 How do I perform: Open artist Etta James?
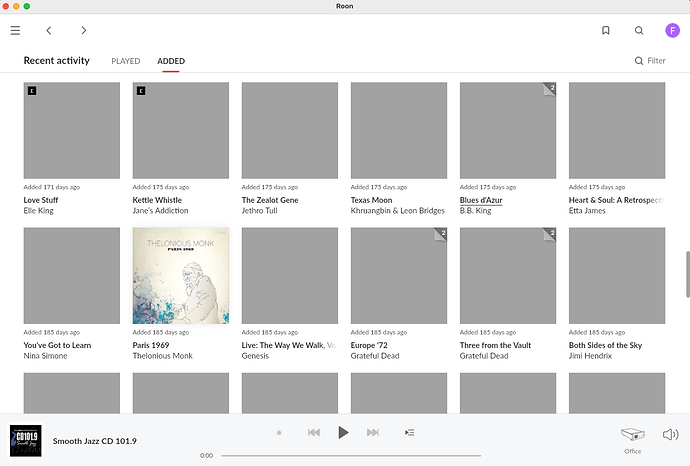coord(587,211)
